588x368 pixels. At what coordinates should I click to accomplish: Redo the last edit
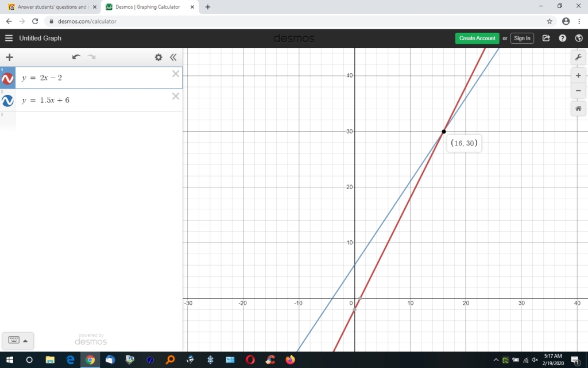[x=91, y=57]
